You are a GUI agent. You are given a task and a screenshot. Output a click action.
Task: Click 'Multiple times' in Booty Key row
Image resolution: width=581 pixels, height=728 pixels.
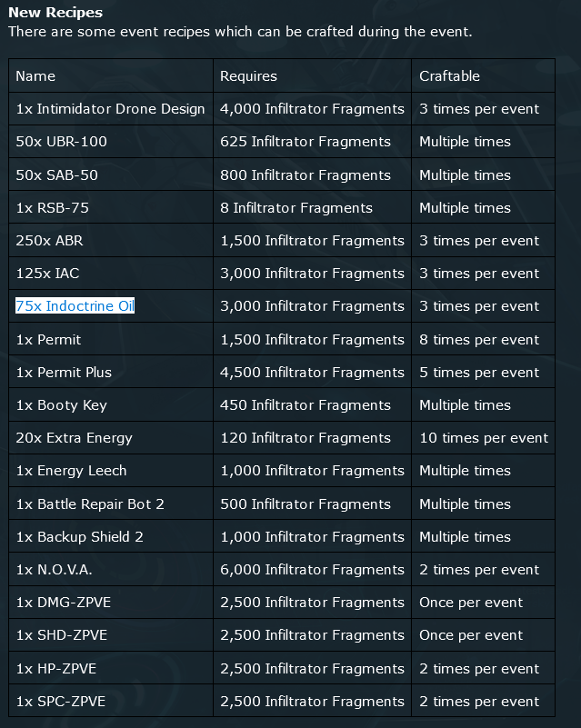click(483, 404)
